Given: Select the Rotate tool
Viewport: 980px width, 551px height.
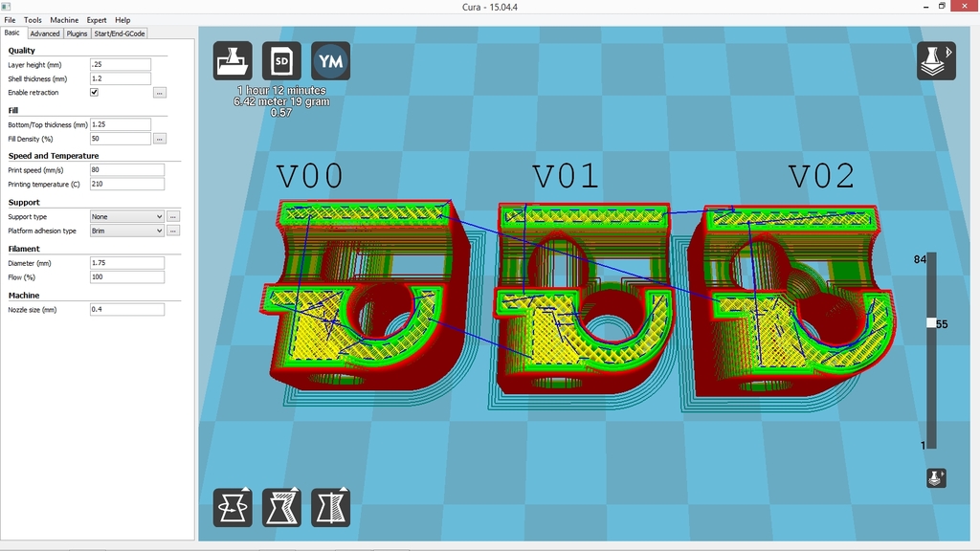Looking at the screenshot, I should pyautogui.click(x=231, y=507).
